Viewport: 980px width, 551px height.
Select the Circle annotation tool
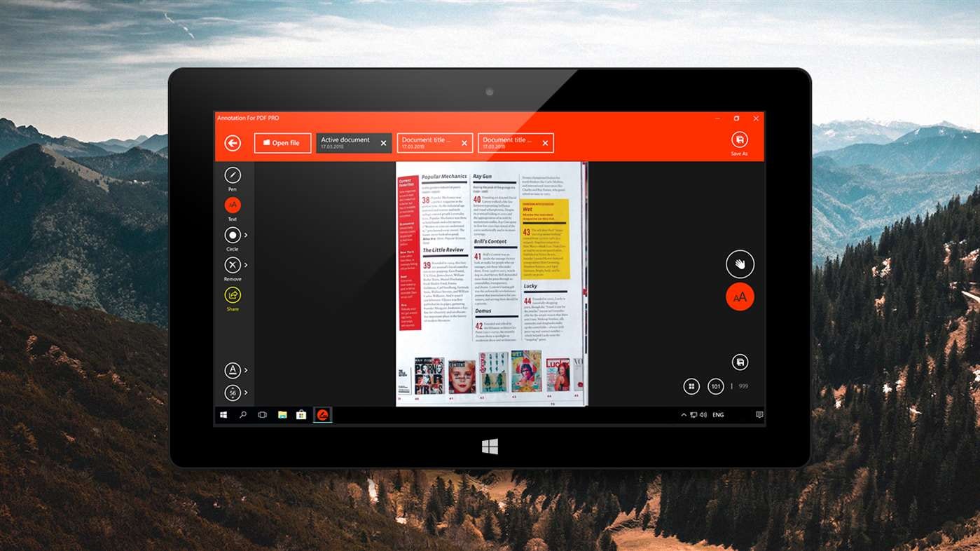pyautogui.click(x=231, y=235)
